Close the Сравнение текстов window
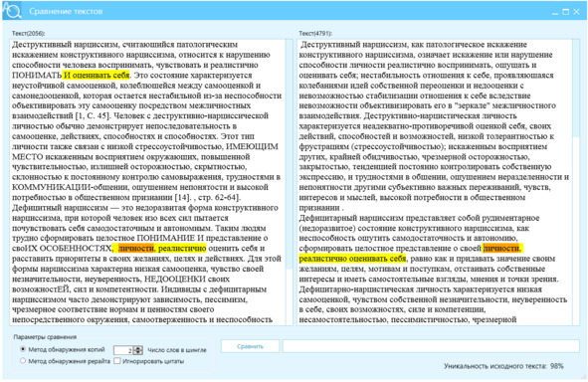Screen dimensions: 588x382 click(577, 12)
